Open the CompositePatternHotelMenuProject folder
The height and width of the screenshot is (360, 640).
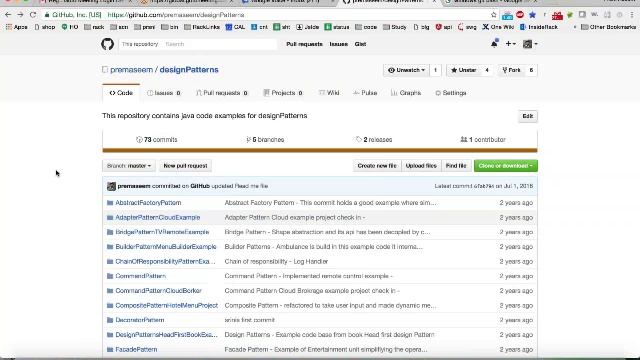click(x=167, y=306)
